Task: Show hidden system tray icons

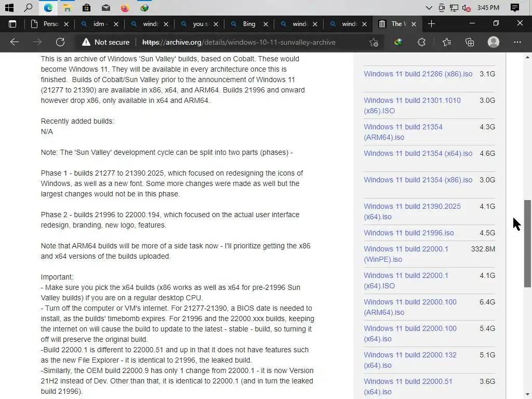Action: click(x=429, y=7)
